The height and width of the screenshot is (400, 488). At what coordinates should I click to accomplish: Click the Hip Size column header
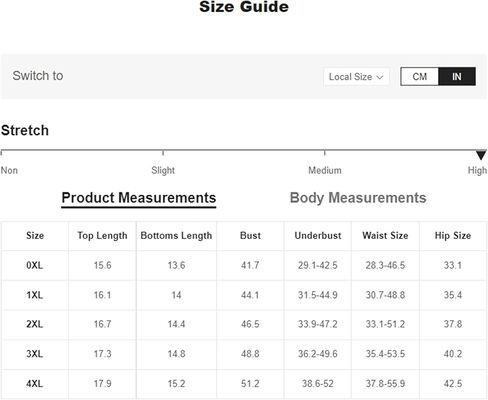453,236
